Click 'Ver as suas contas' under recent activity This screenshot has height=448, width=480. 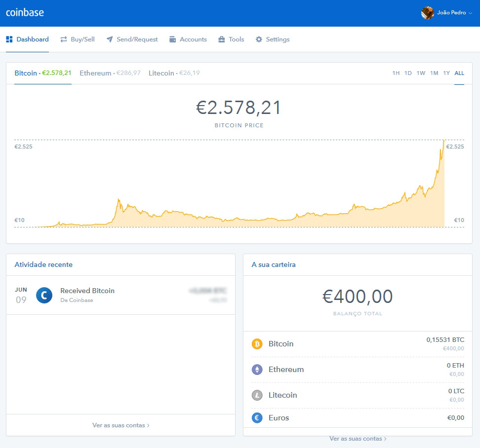(x=120, y=425)
